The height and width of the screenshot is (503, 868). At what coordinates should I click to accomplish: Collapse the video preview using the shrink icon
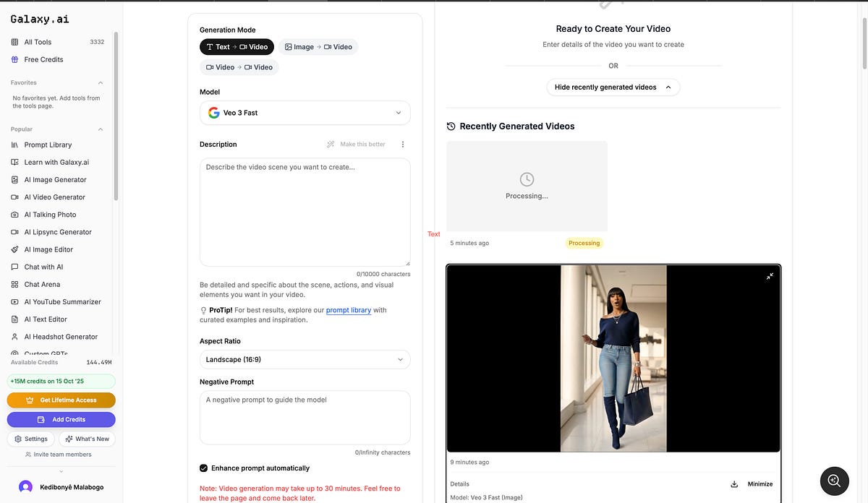pos(770,276)
